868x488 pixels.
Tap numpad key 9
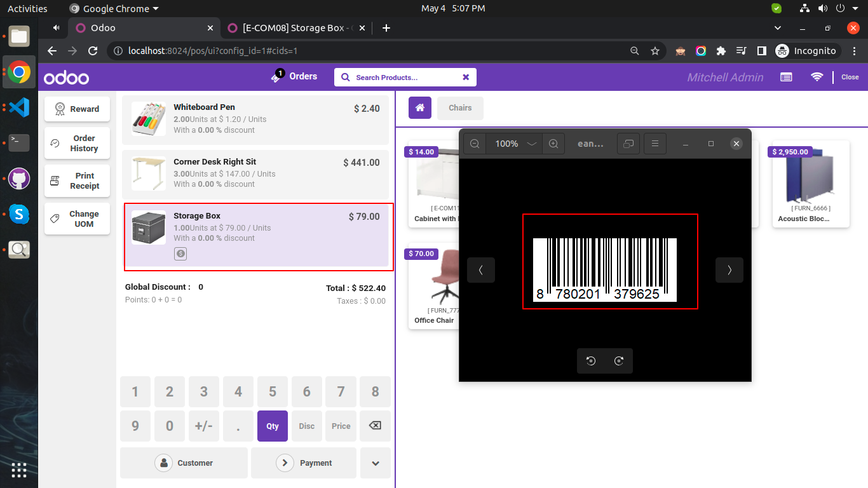pyautogui.click(x=135, y=426)
